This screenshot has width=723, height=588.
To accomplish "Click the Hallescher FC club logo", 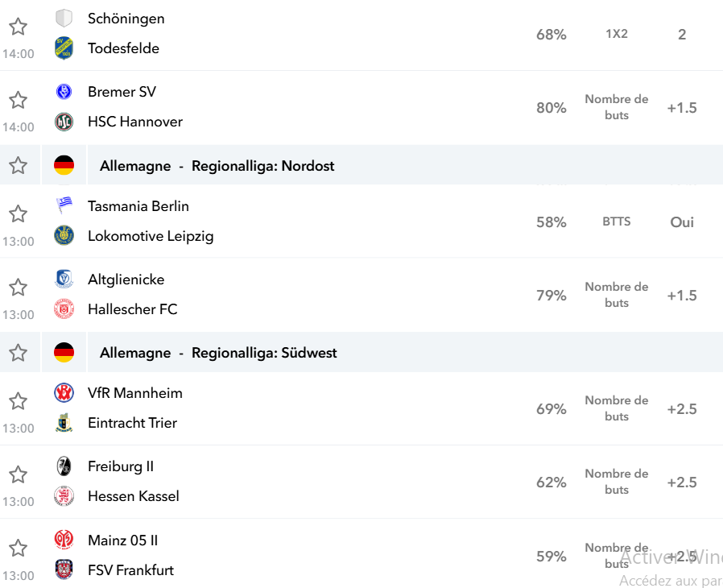I will tap(64, 309).
